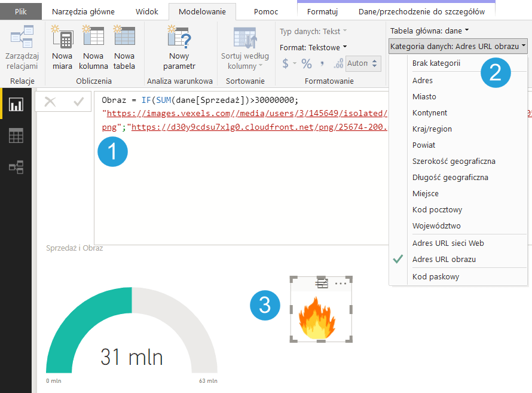Expand the Tabela główna: dane dropdown
532x393 pixels.
[x=429, y=31]
